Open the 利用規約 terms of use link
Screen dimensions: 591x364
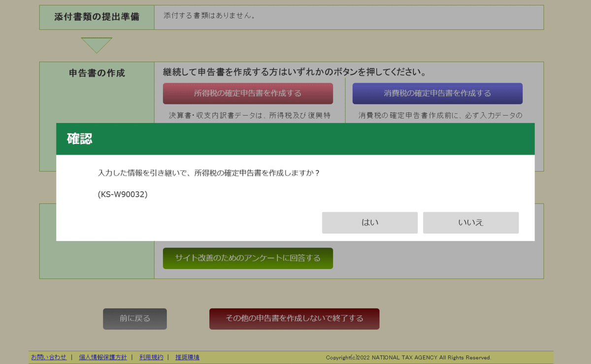[151, 357]
